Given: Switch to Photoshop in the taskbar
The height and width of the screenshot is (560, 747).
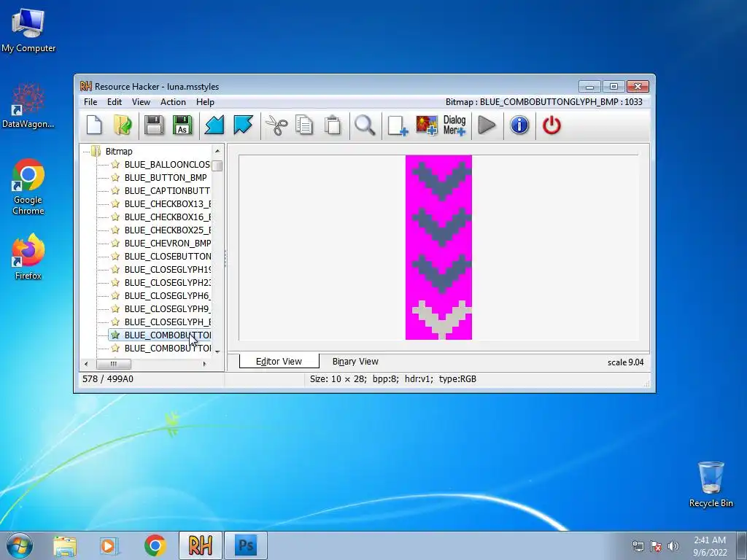Looking at the screenshot, I should [246, 545].
